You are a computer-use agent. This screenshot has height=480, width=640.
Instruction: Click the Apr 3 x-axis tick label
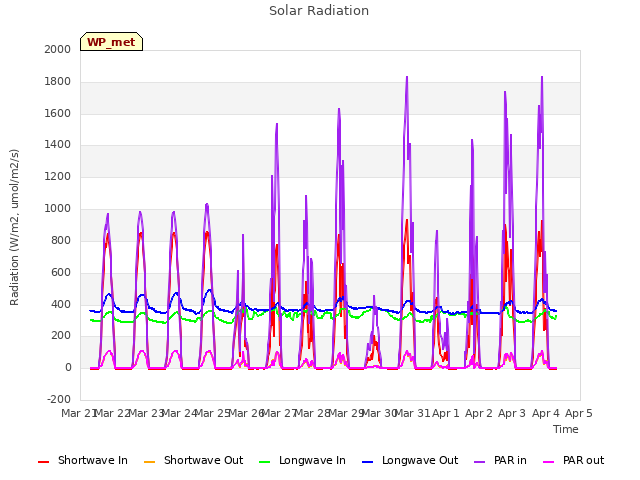(x=512, y=413)
